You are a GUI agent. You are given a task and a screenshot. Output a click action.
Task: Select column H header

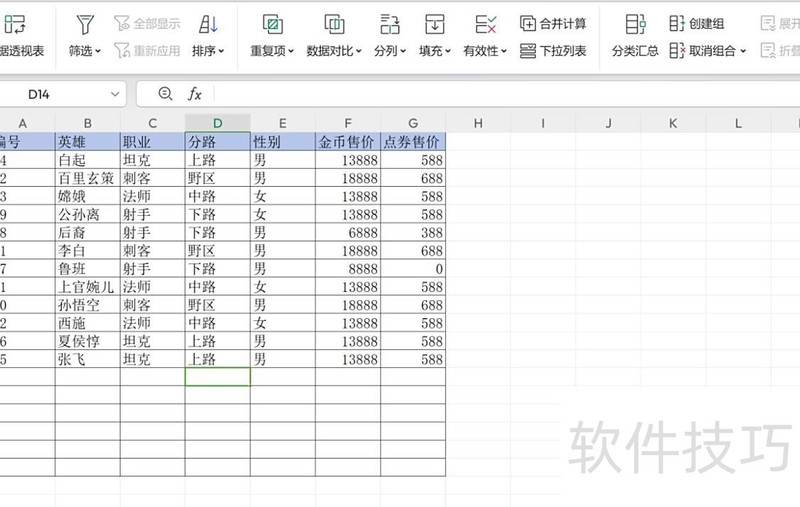point(478,123)
